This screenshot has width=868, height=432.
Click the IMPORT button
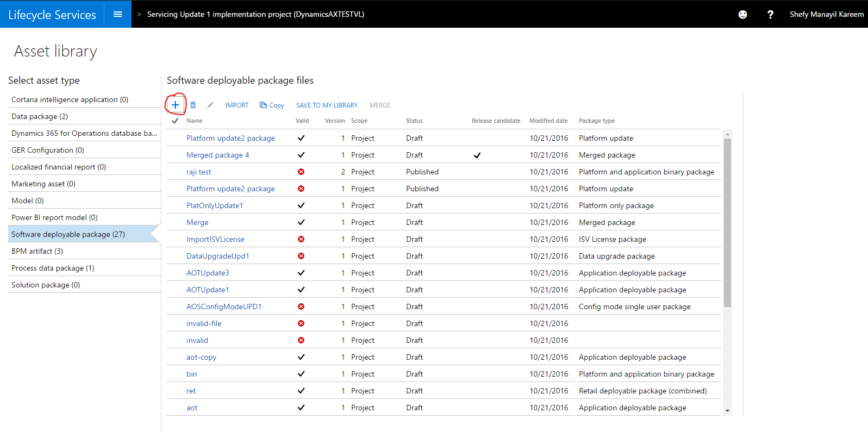[236, 105]
